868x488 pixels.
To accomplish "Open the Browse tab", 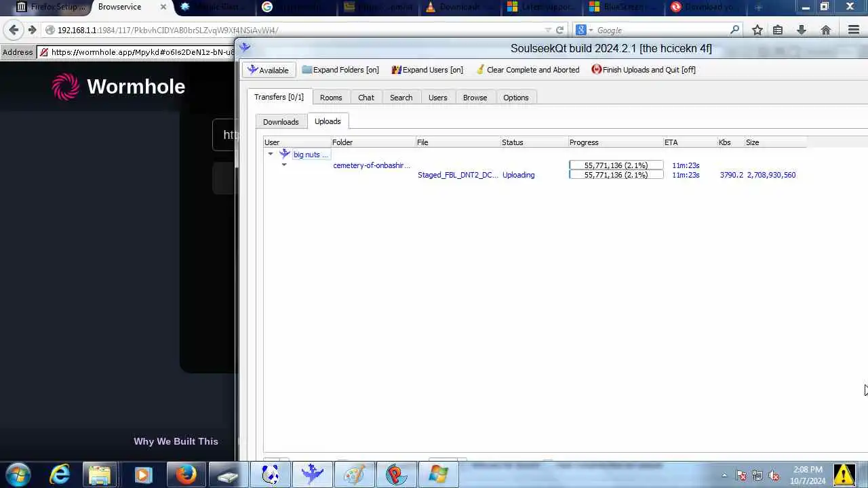I will click(x=475, y=98).
